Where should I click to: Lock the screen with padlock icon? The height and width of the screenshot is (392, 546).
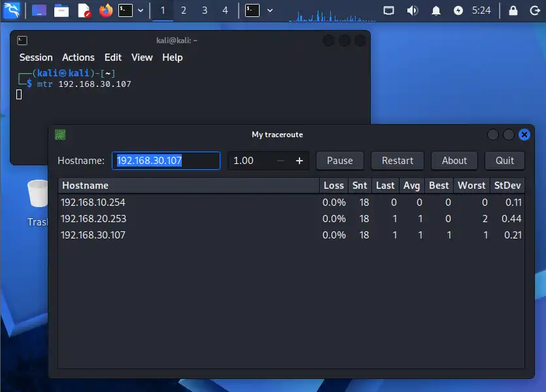tap(513, 10)
